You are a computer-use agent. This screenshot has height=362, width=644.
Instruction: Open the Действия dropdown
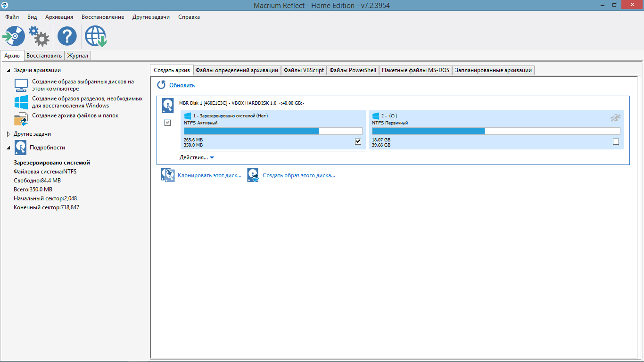[197, 157]
